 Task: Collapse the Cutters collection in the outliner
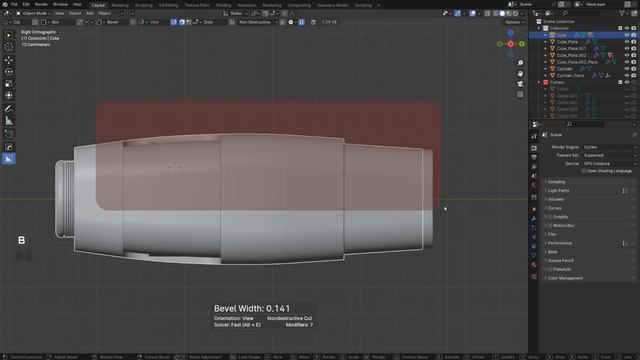pyautogui.click(x=539, y=82)
